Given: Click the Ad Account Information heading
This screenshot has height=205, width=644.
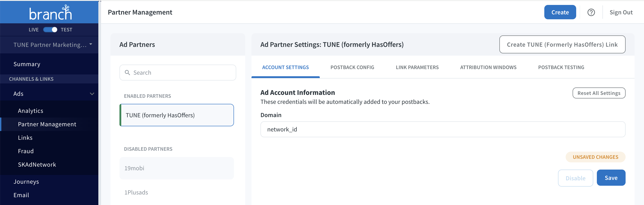Looking at the screenshot, I should click(298, 93).
